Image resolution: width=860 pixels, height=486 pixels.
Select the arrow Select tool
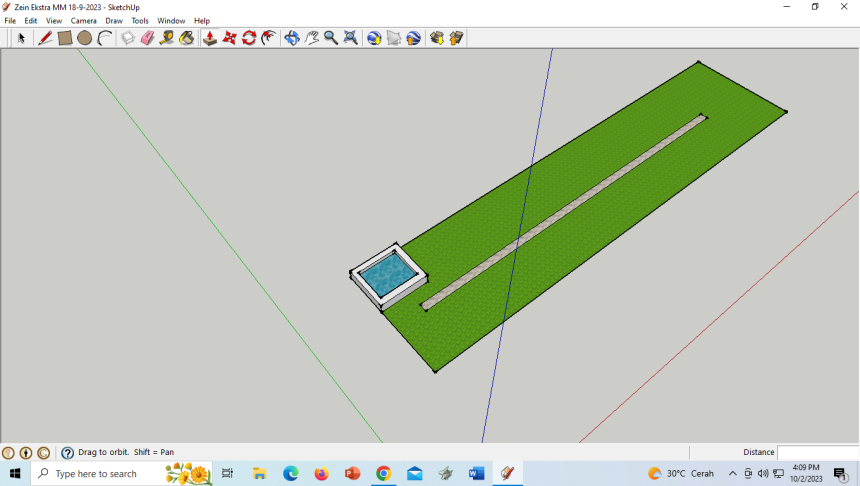pyautogui.click(x=21, y=38)
